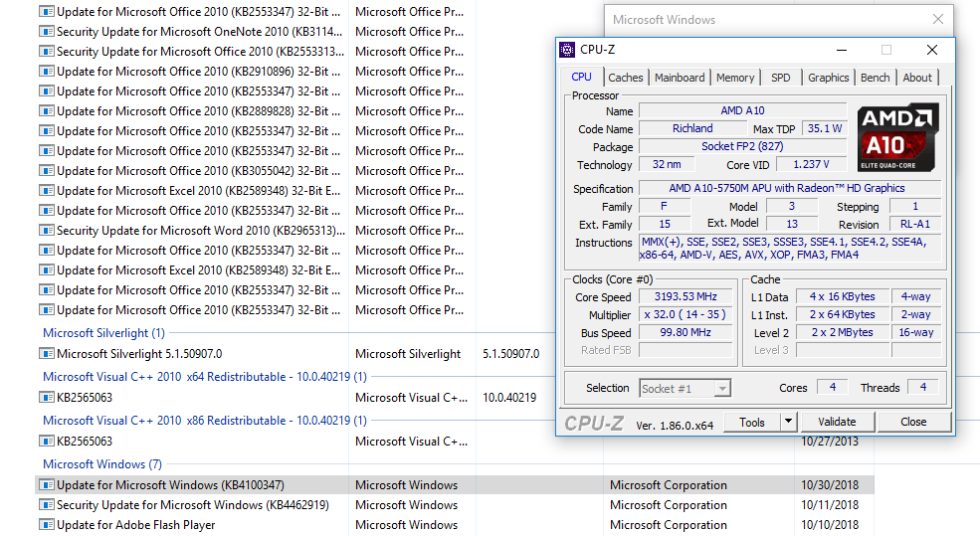The image size is (980, 536).
Task: Click the Multiplier x 32.0 (14 - 35) value
Action: pyautogui.click(x=686, y=314)
